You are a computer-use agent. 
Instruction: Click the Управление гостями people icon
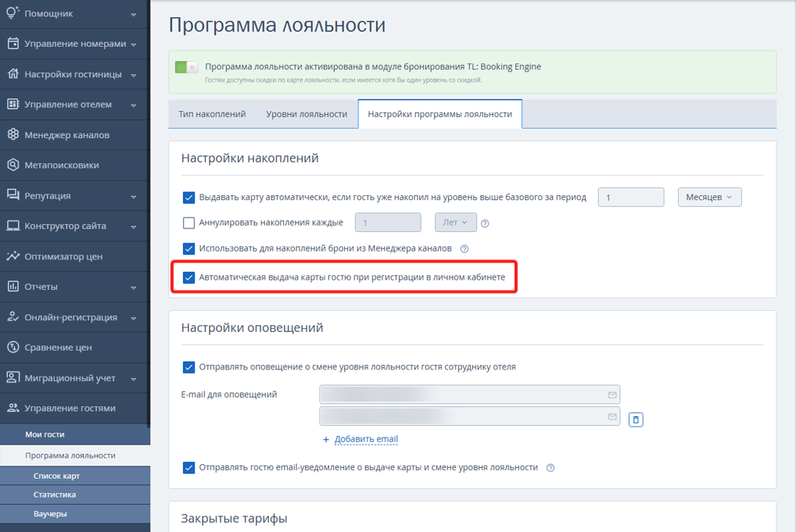(13, 409)
